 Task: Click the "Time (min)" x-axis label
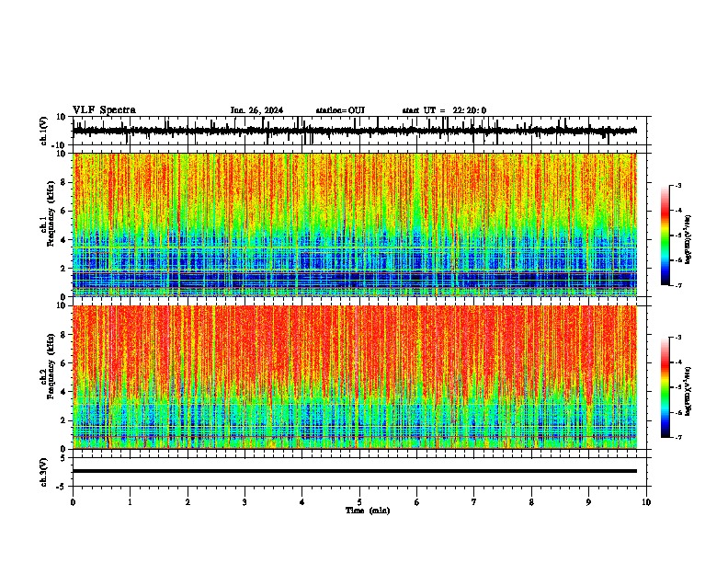tap(368, 511)
